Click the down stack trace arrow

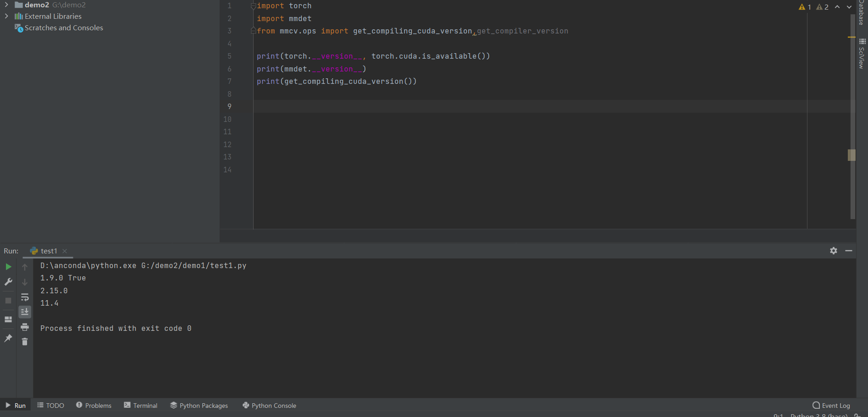[25, 282]
